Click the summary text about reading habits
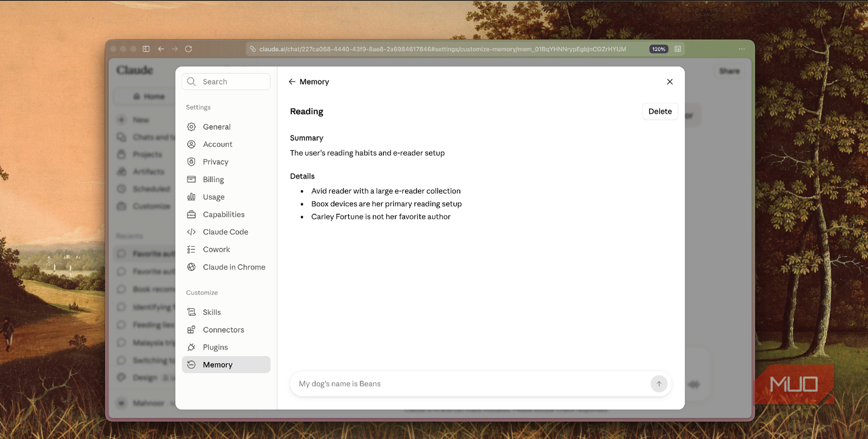 367,153
